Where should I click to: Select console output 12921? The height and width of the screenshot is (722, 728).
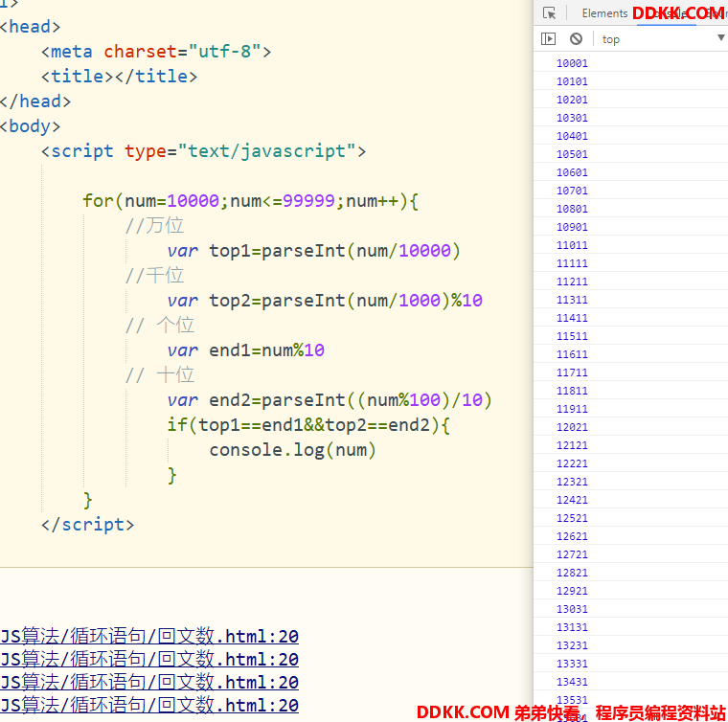coord(572,591)
